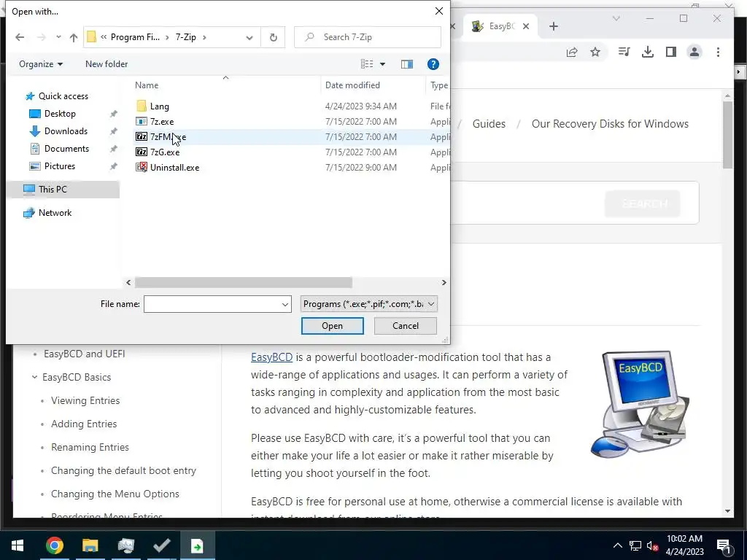Refresh the 7-Zip folder listing
Viewport: 747px width, 560px height.
coord(273,37)
